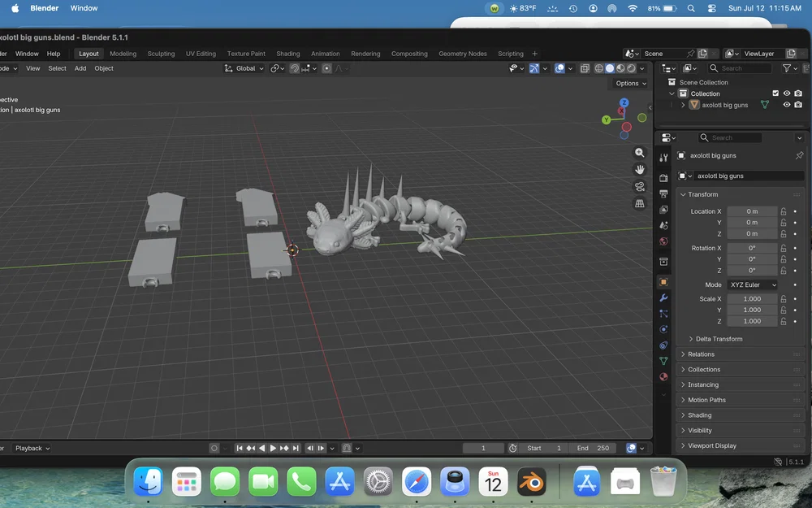812x508 pixels.
Task: Switch to the Sculpting workspace tab
Action: point(161,54)
